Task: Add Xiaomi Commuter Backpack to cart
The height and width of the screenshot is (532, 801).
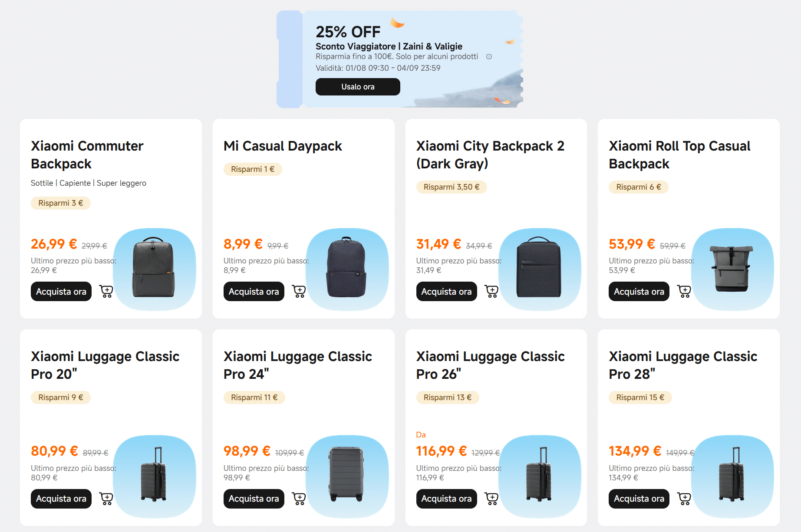Action: [x=106, y=291]
